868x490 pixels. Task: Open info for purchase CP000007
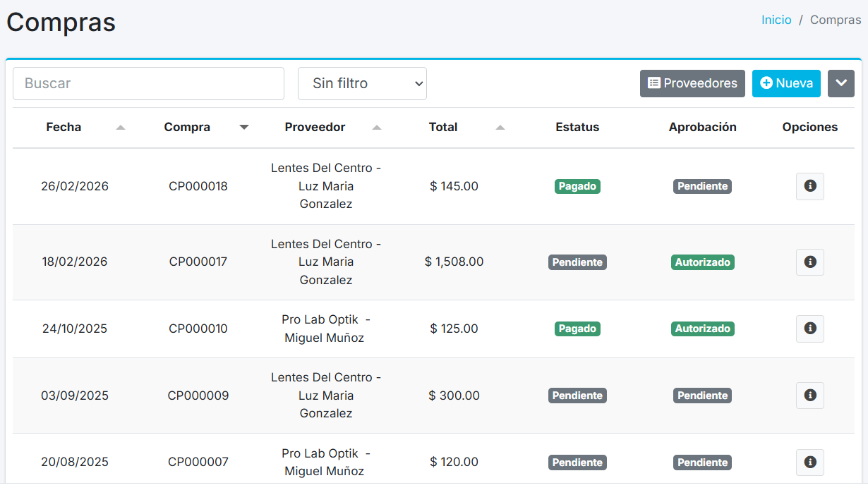(809, 463)
